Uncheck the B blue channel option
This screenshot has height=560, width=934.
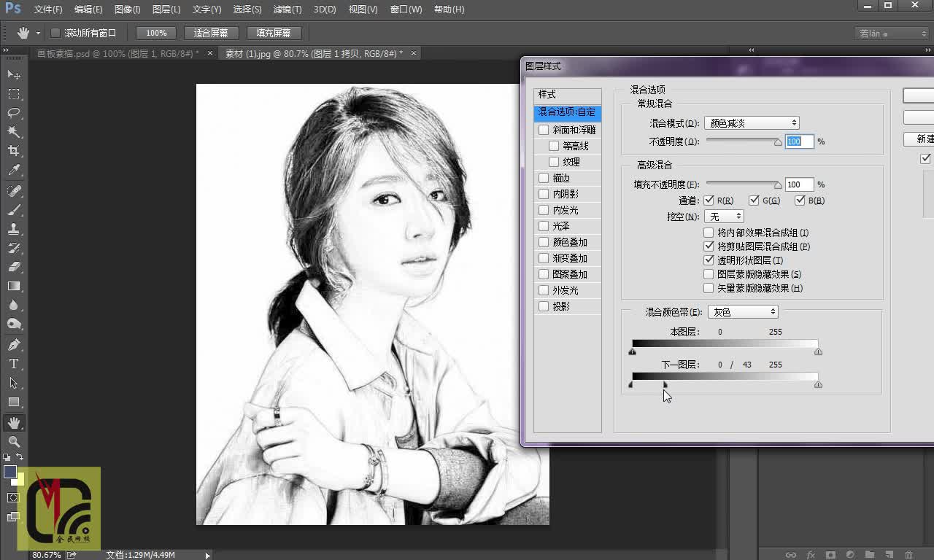(x=800, y=200)
